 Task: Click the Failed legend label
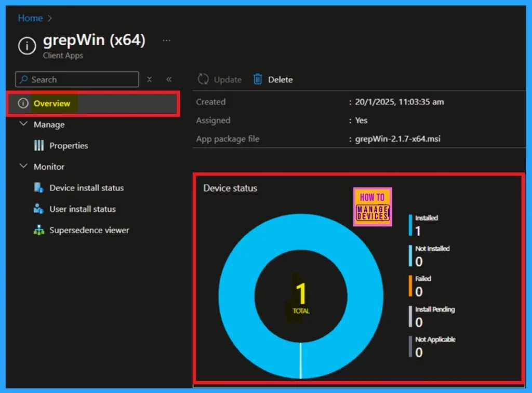(423, 278)
